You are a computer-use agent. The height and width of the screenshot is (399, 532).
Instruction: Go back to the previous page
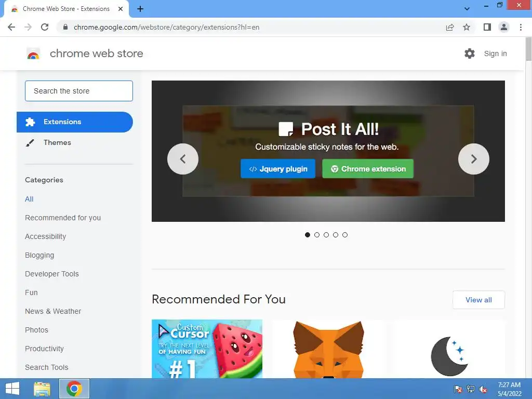11,27
